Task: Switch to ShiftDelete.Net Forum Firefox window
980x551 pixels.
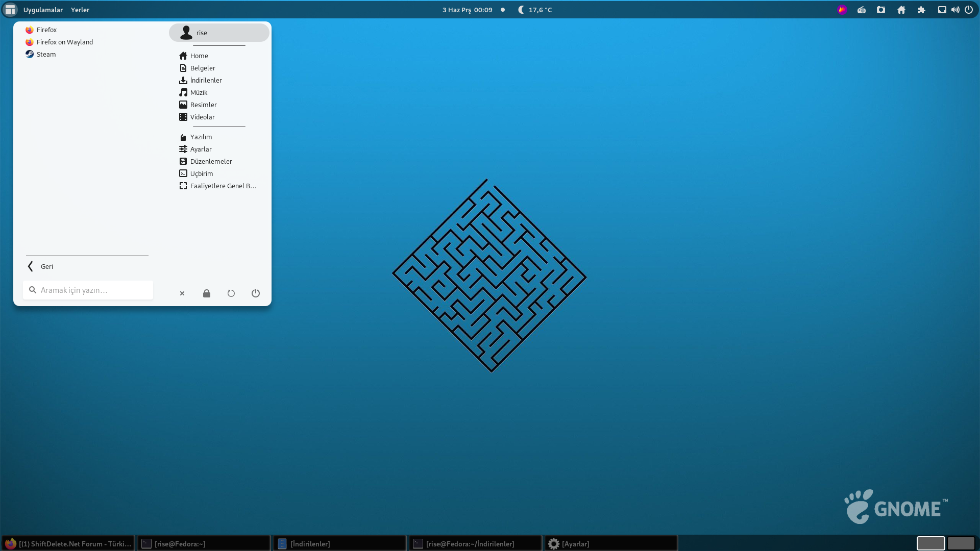Action: pos(68,544)
